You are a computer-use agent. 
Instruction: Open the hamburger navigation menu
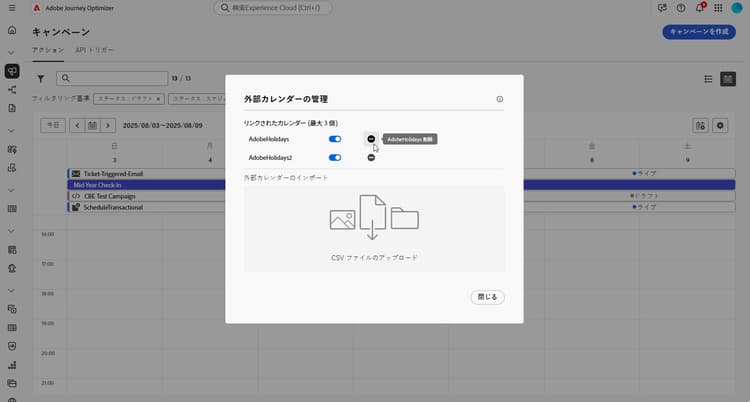tap(12, 8)
